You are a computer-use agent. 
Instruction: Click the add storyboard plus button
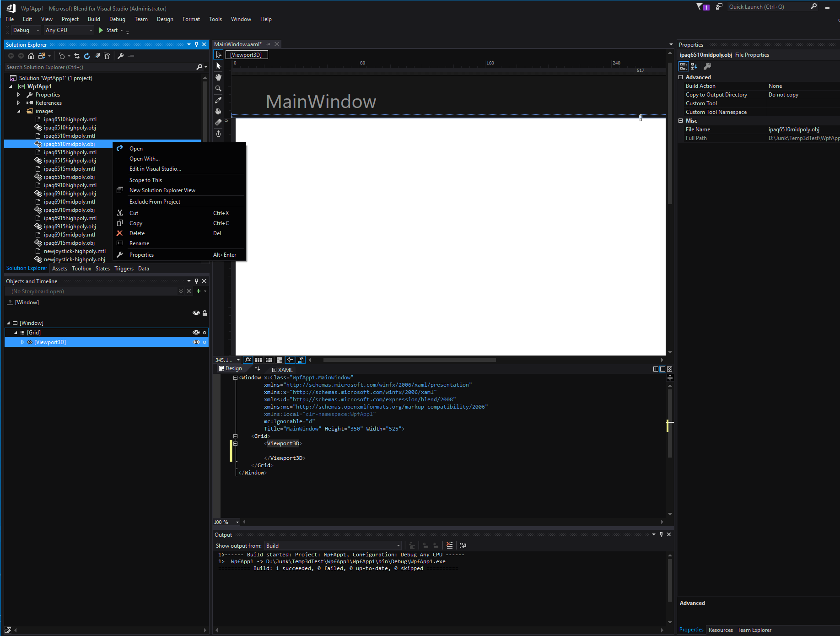point(199,291)
